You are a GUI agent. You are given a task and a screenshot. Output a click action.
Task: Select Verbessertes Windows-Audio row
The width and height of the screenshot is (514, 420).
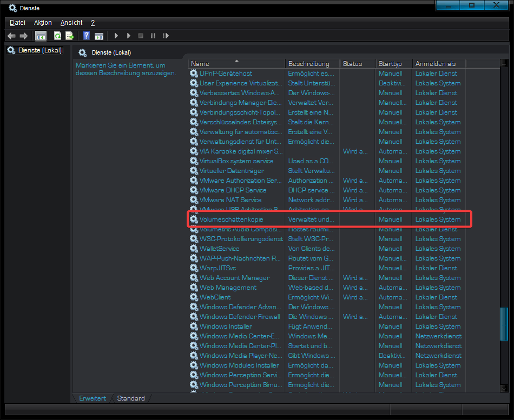pyautogui.click(x=328, y=93)
